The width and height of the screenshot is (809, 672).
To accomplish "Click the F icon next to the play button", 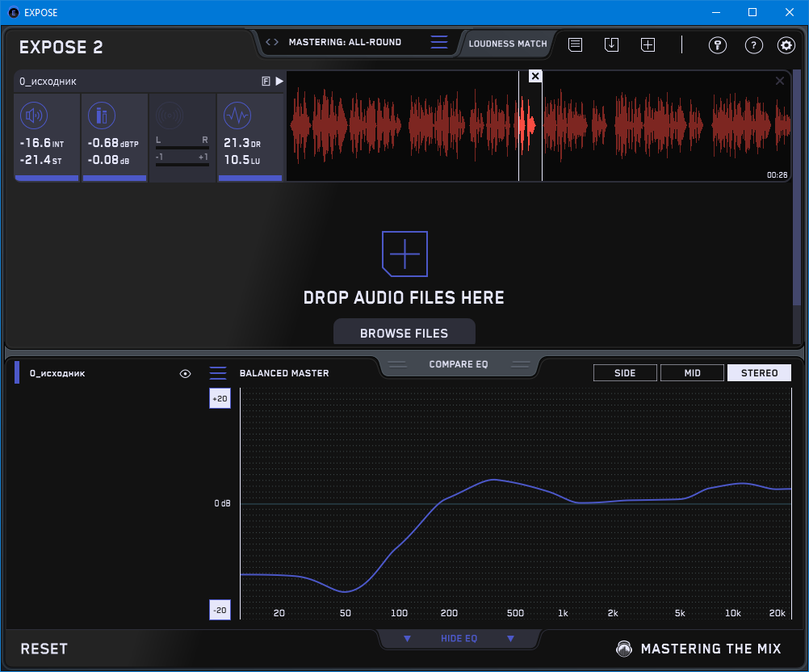I will pos(266,81).
